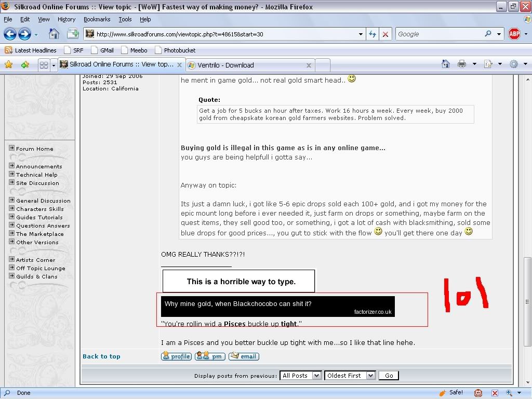Reload the page using the refresh arrows icon

pos(373,34)
